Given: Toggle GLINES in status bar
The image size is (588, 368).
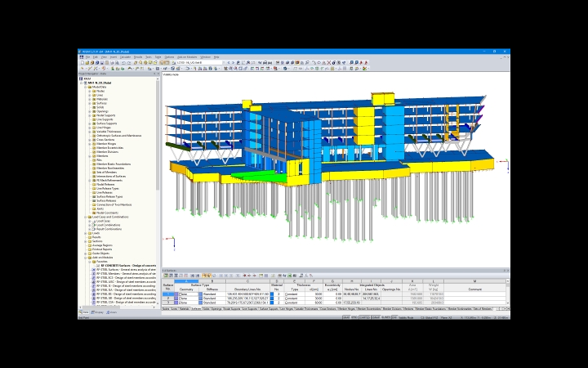Looking at the screenshot, I should tap(385, 317).
